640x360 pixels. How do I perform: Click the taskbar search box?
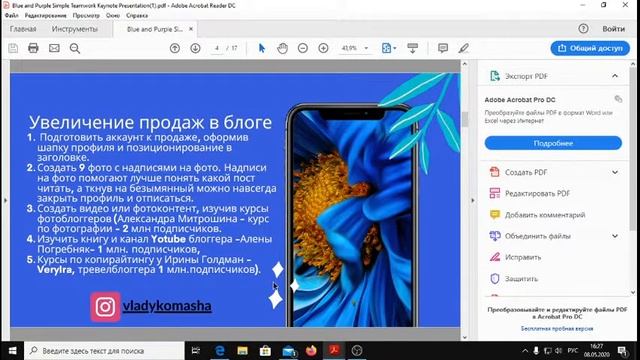pyautogui.click(x=104, y=351)
